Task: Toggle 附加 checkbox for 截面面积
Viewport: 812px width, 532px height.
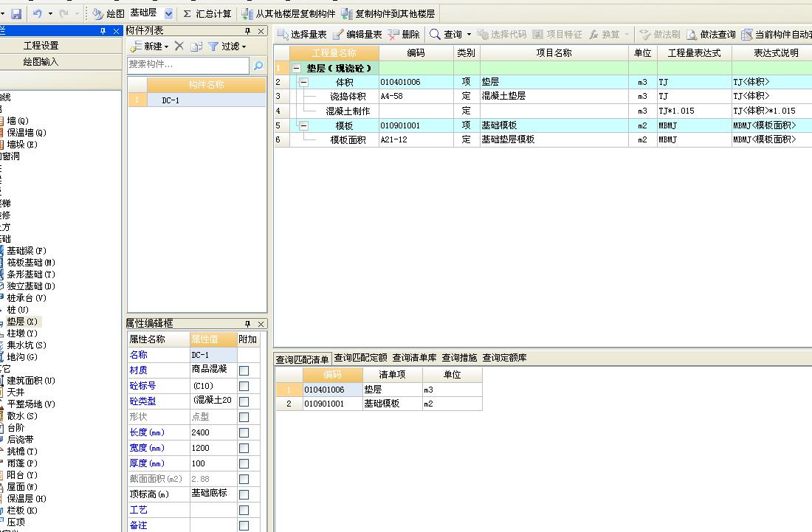Action: [244, 479]
